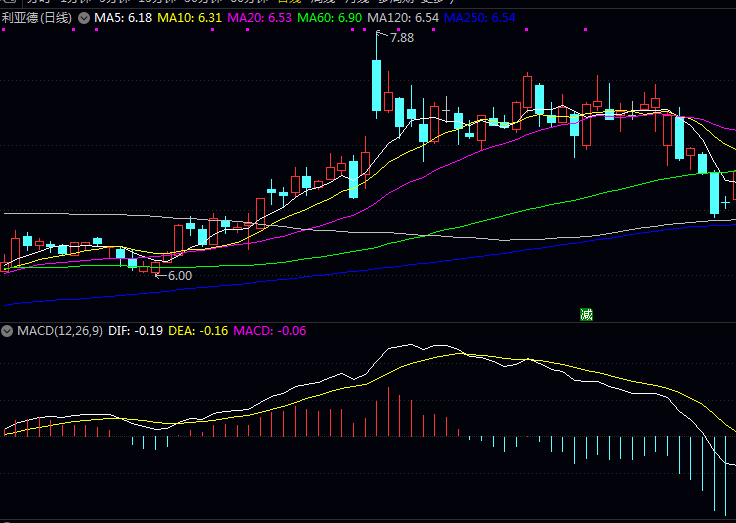This screenshot has width=736, height=523.
Task: Select the yellow DEA value label
Action: pos(198,330)
